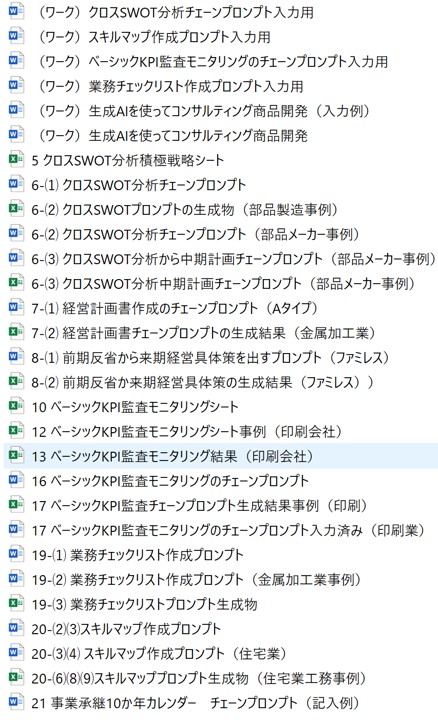438x720 pixels.
Task: Select file name 17 ベーシックKPI監査チェーンプロンプト生成結果事例（印刷）
Action: coord(199,506)
